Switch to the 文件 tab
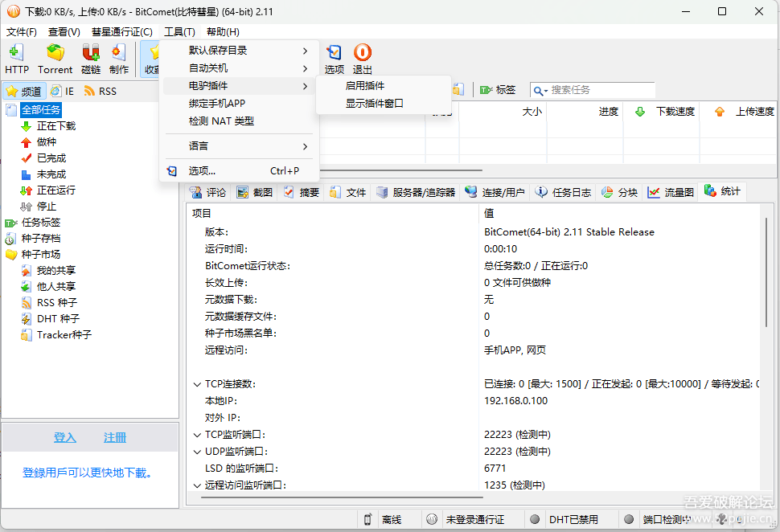Screen dimensions: 780x532 coord(347,192)
